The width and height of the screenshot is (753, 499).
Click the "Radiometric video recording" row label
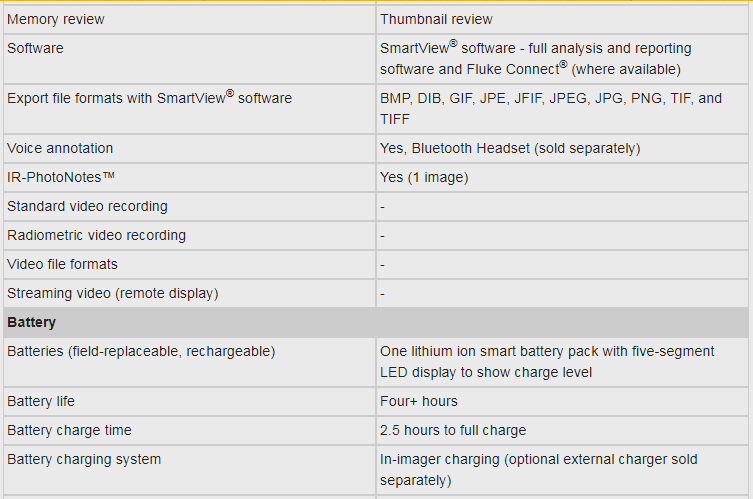[96, 235]
